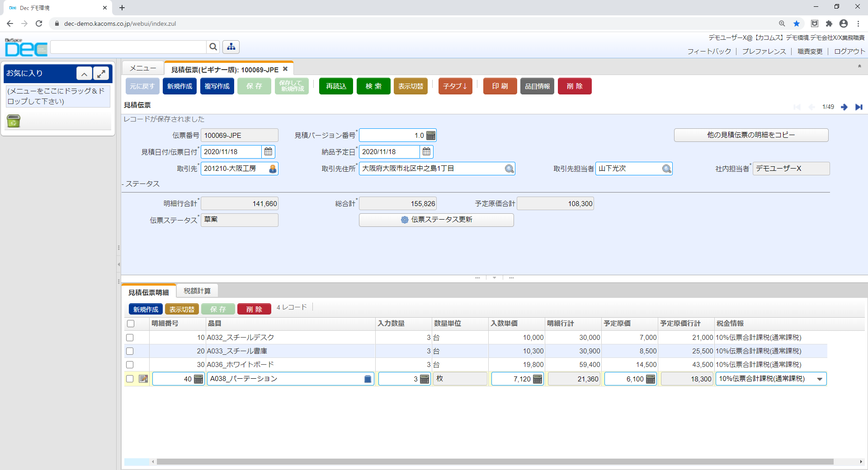Viewport: 868px width, 470px height.
Task: Open the Chrome menu three dots
Action: [858, 23]
